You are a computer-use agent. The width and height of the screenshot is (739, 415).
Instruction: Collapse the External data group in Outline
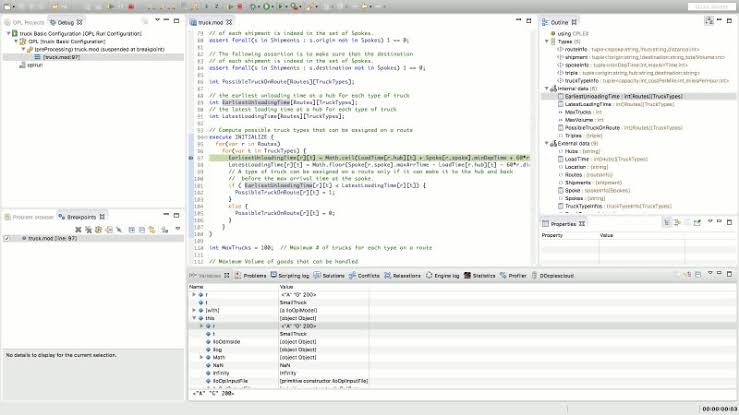547,143
